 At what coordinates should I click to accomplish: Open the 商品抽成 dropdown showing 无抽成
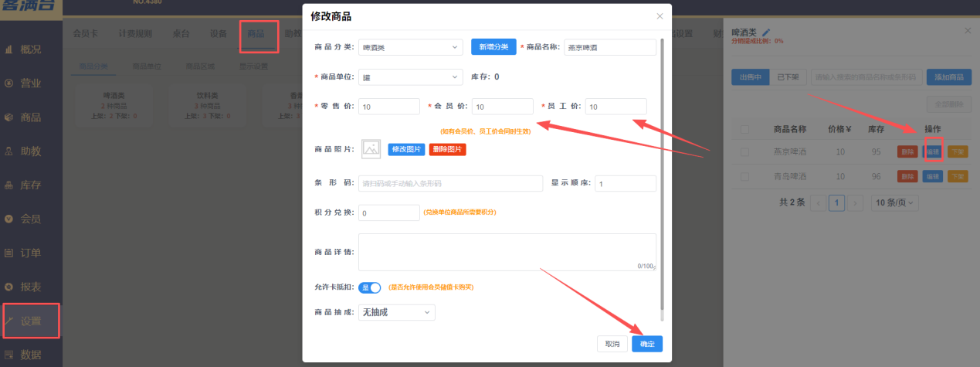coord(397,312)
